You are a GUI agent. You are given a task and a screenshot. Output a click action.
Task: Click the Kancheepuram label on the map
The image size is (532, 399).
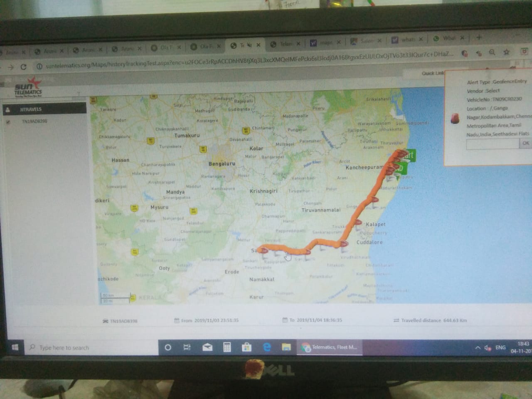(x=365, y=167)
